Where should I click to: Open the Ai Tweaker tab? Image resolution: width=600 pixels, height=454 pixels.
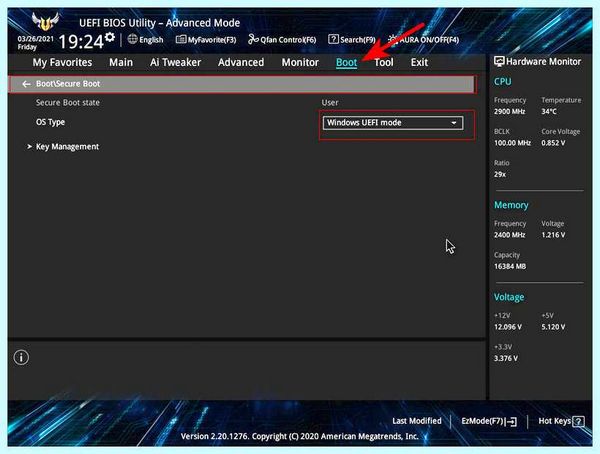point(175,62)
